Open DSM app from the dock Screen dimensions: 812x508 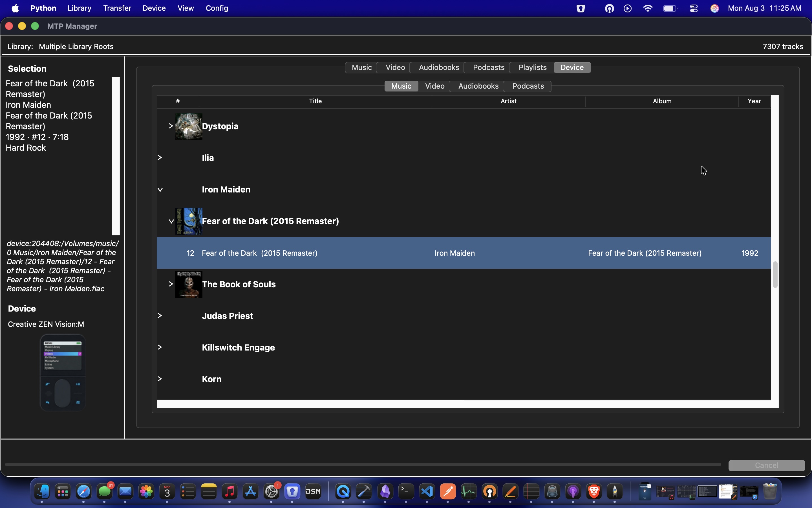click(x=314, y=492)
